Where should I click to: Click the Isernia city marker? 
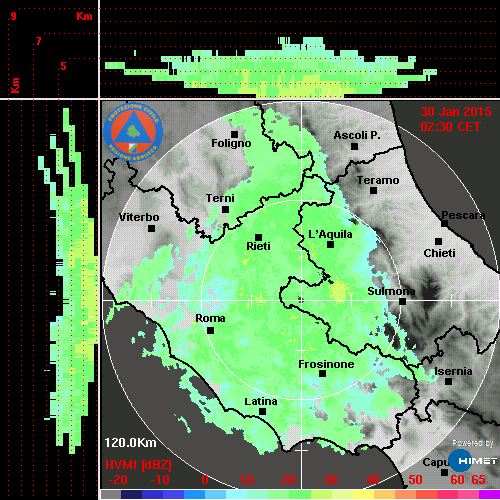pos(449,381)
